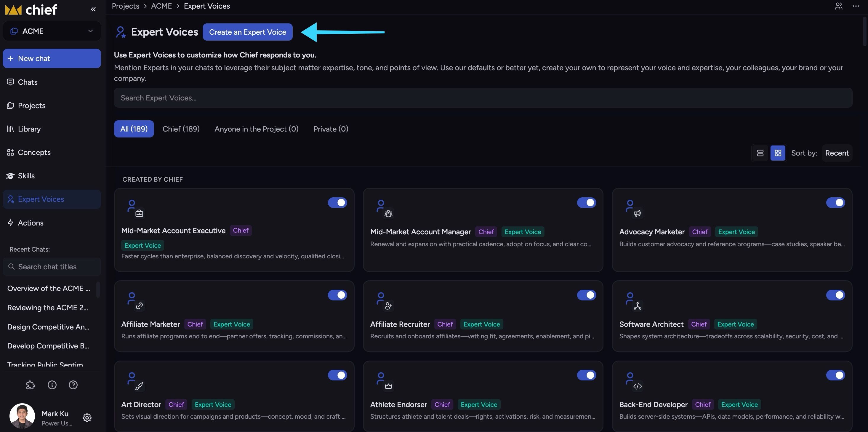Screen dimensions: 868x432
Task: Click the Software Architect network icon
Action: point(637,306)
